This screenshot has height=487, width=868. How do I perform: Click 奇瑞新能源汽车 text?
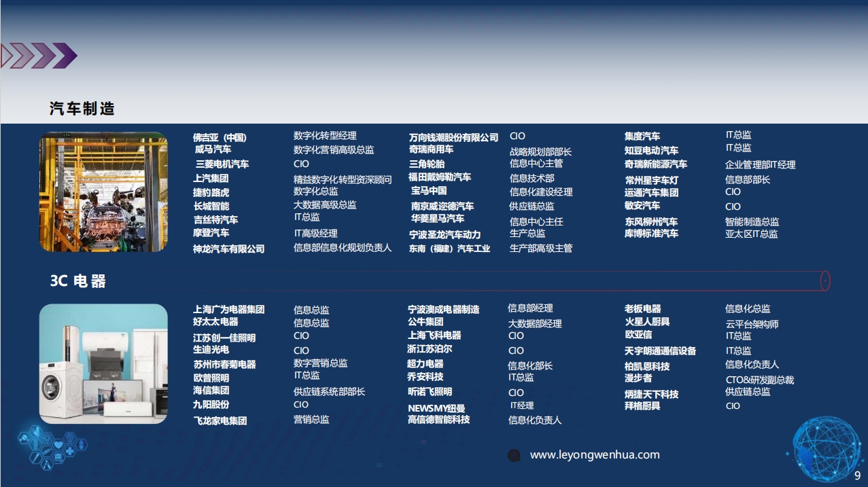pyautogui.click(x=656, y=164)
